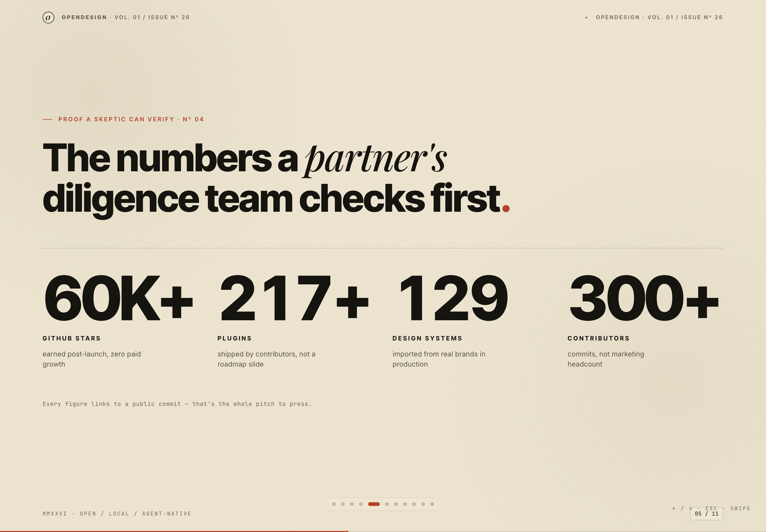Click 'imported from real brands in production'
The image size is (766, 532).
439,359
